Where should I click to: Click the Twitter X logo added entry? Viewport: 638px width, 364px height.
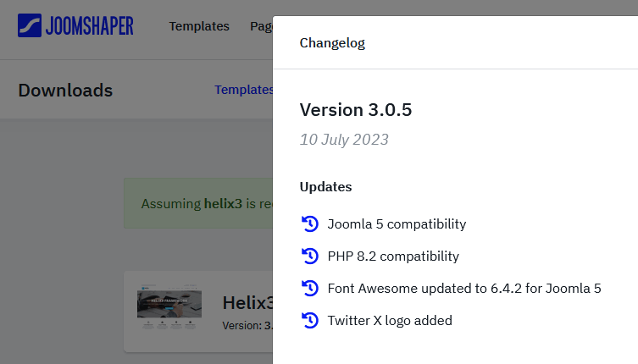[390, 320]
